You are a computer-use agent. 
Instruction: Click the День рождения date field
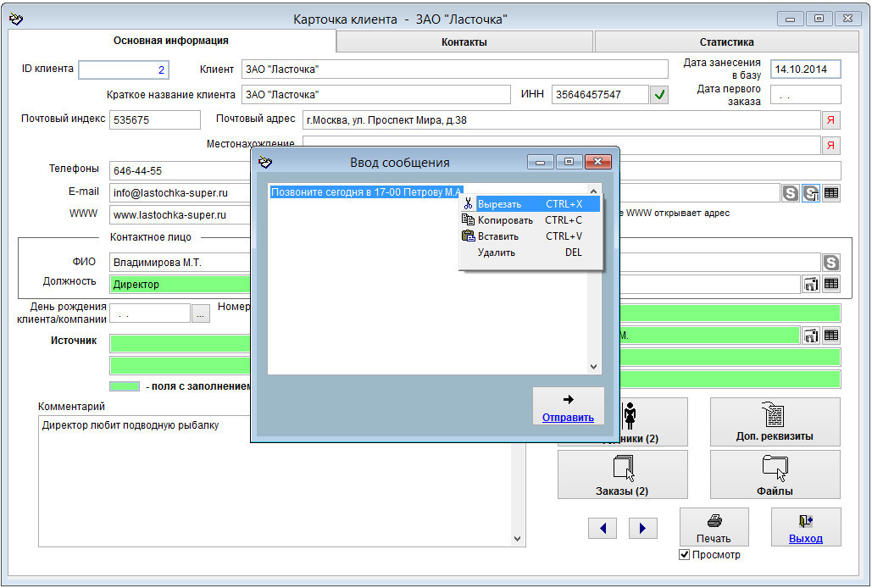[150, 313]
